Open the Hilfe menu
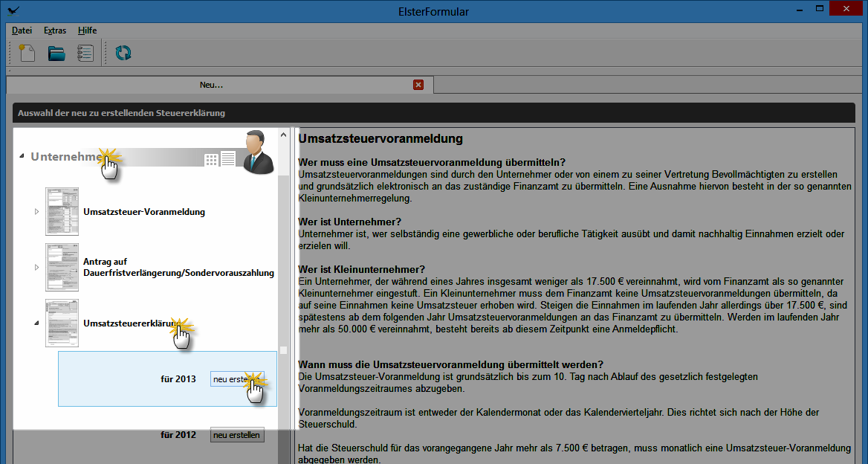 pos(88,30)
